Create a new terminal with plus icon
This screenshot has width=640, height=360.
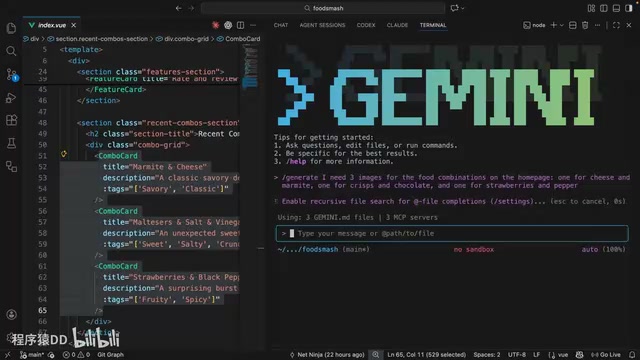pos(553,25)
